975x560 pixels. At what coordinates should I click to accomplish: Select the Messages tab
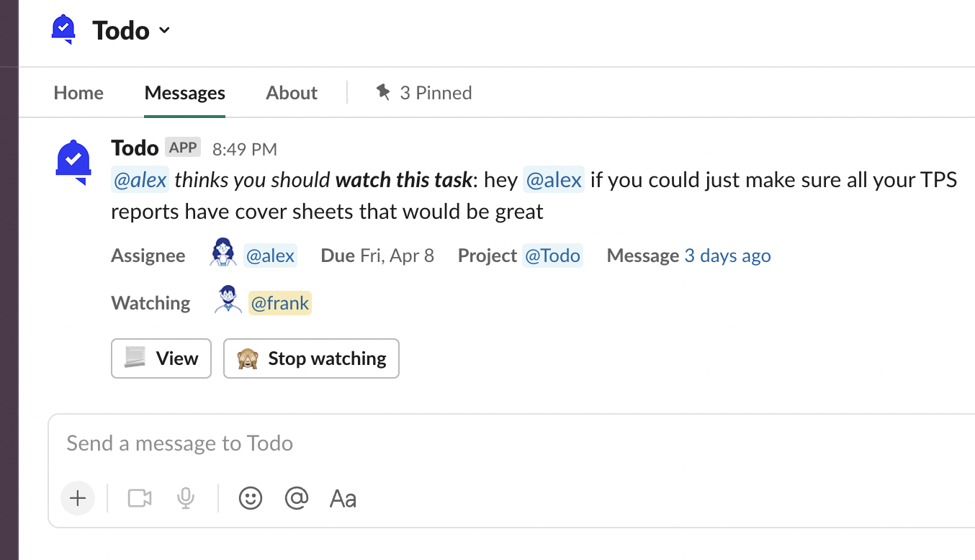[184, 93]
